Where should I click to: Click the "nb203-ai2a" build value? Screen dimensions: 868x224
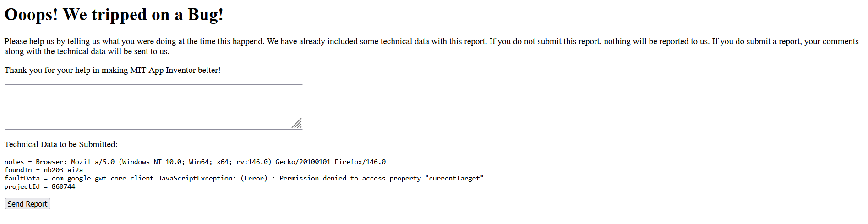point(63,170)
